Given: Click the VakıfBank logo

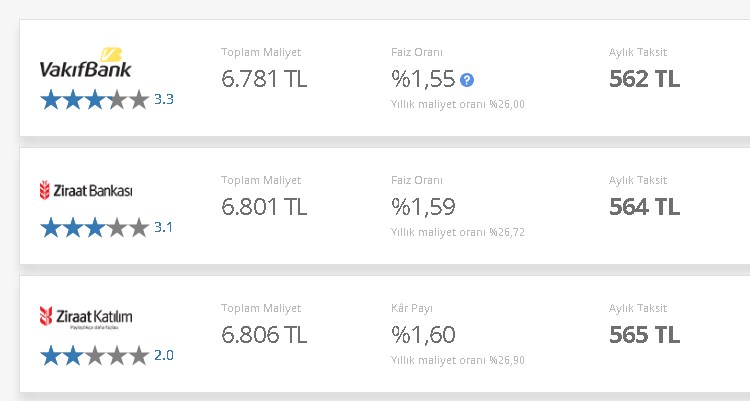Looking at the screenshot, I should click(86, 62).
